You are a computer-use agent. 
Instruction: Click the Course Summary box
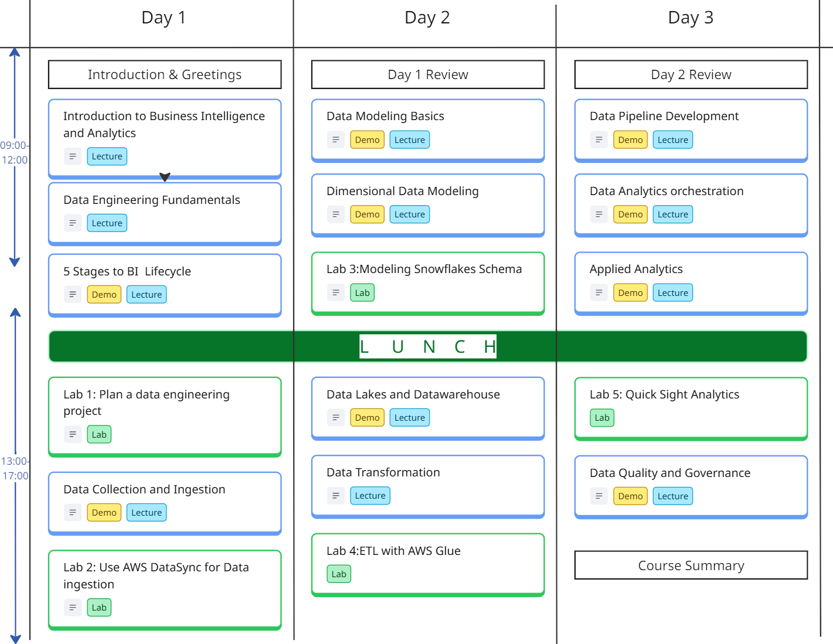tap(691, 565)
